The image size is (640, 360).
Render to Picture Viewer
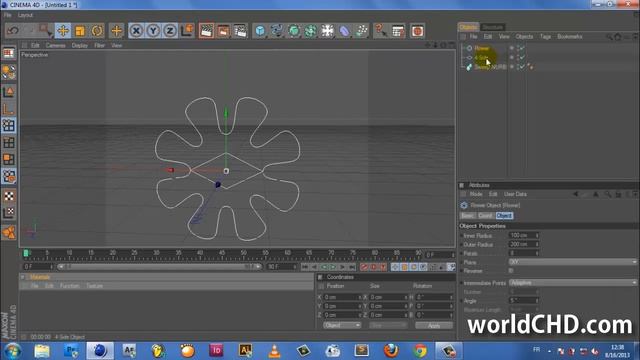(223, 31)
